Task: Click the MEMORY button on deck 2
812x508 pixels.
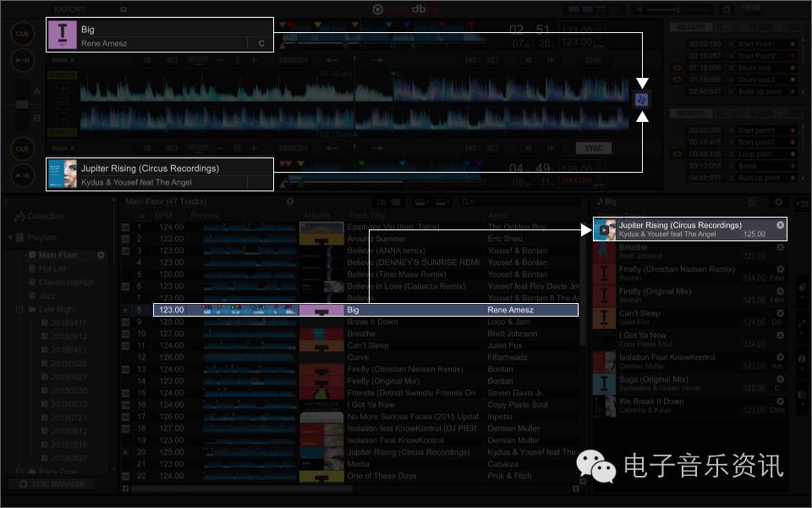Action: tap(294, 148)
